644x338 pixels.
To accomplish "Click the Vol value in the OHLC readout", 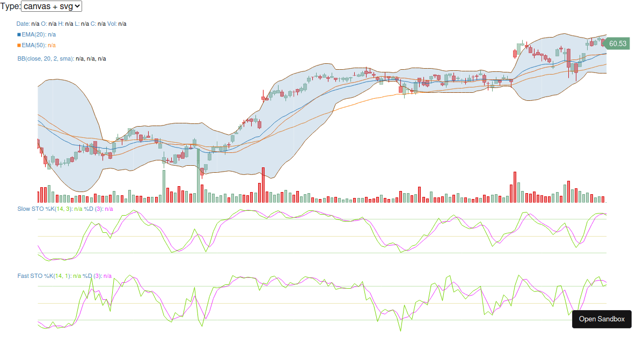I will coord(122,24).
